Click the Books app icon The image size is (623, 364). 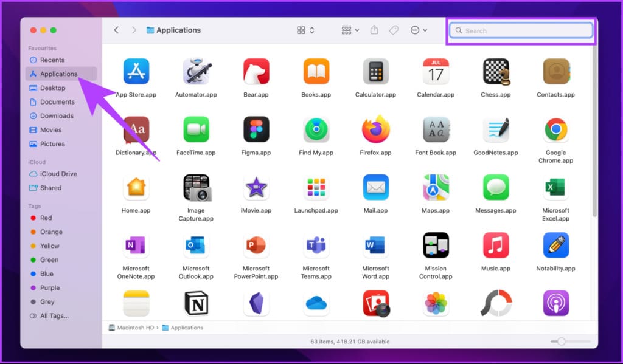click(316, 72)
